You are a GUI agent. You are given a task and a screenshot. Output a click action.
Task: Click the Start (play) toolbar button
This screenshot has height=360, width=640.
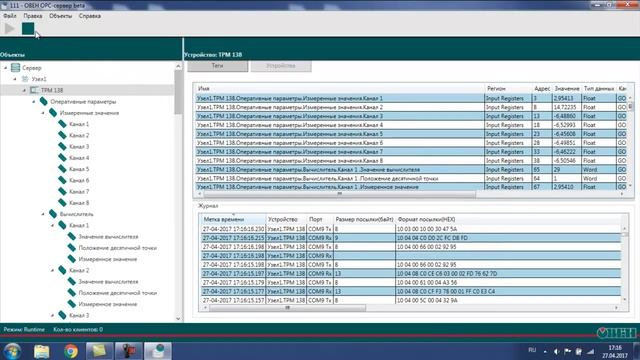pyautogui.click(x=9, y=29)
